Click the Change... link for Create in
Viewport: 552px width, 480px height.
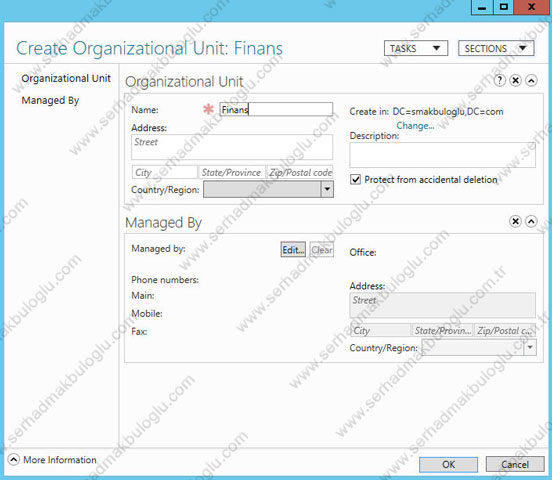pyautogui.click(x=415, y=126)
